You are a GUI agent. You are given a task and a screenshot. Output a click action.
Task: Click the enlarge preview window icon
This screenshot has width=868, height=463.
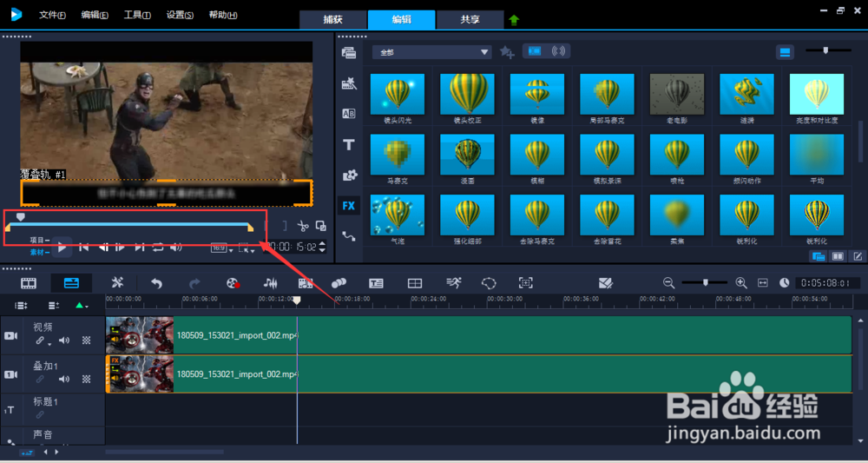(320, 225)
